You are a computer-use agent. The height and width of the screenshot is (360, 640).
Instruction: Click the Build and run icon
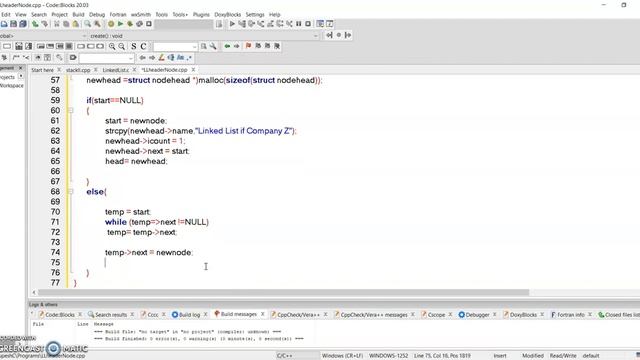(130, 24)
